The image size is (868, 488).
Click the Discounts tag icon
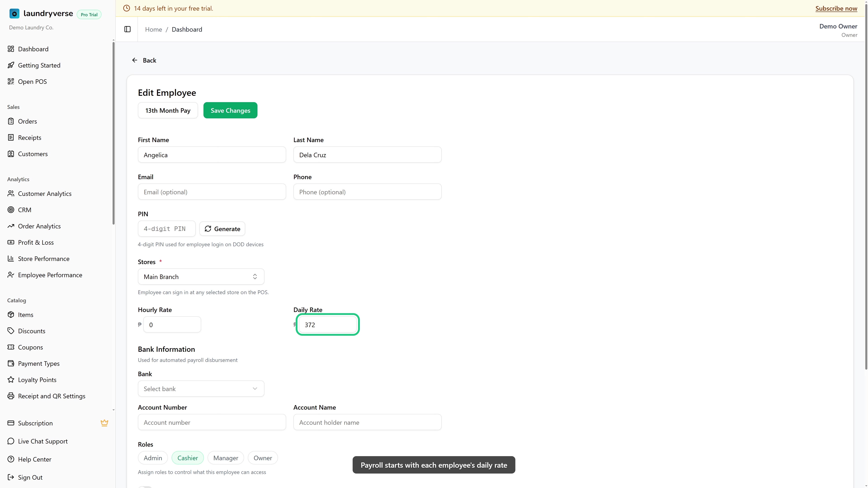[11, 331]
